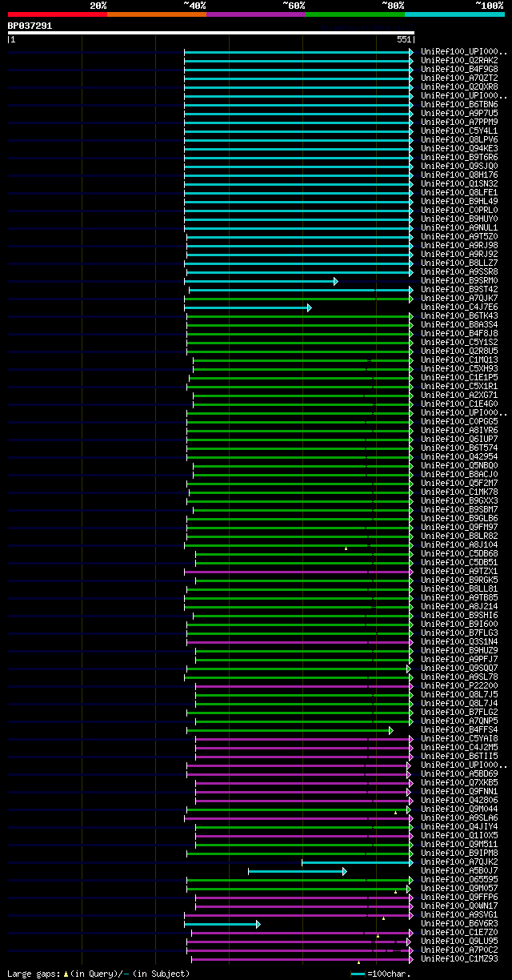Click the UniRef100_A7QNP5 label

pos(459,721)
